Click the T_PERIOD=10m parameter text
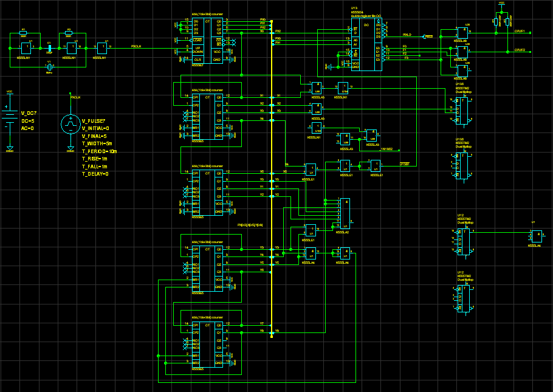Viewport: 553px width, 392px height. [x=99, y=151]
